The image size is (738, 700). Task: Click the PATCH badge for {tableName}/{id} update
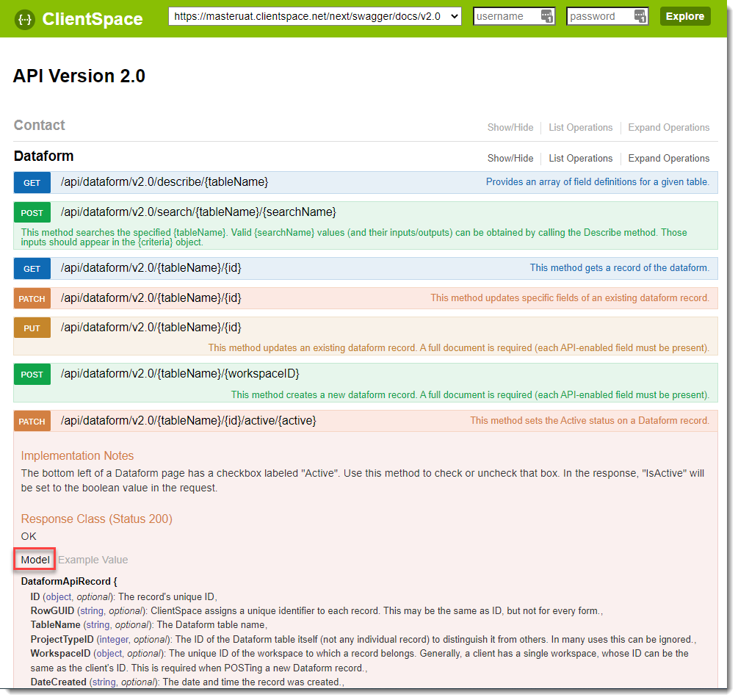[x=32, y=298]
